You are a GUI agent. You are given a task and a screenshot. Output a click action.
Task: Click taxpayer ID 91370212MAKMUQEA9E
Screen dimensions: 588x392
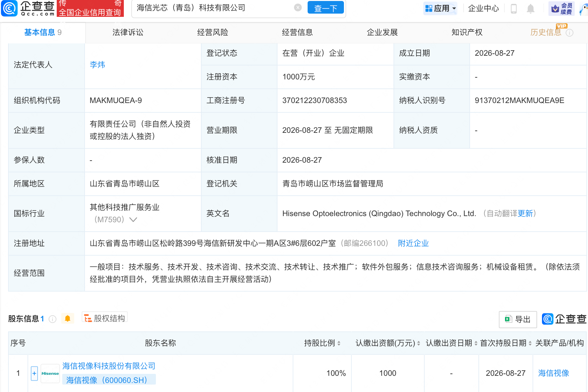pyautogui.click(x=520, y=100)
